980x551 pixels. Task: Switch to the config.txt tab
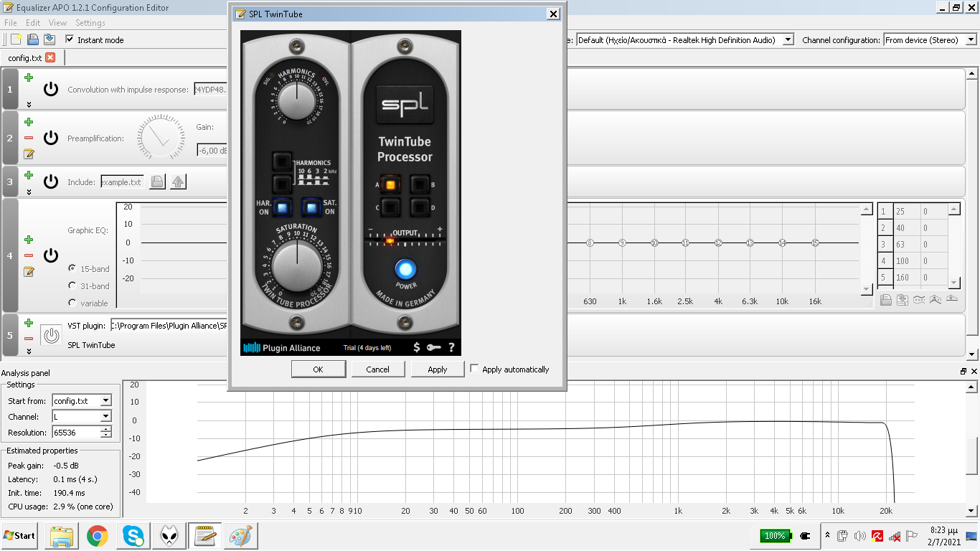[x=25, y=57]
